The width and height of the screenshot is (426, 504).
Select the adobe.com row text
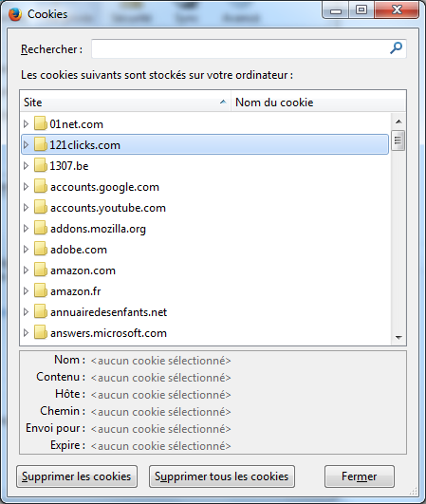pyautogui.click(x=79, y=250)
